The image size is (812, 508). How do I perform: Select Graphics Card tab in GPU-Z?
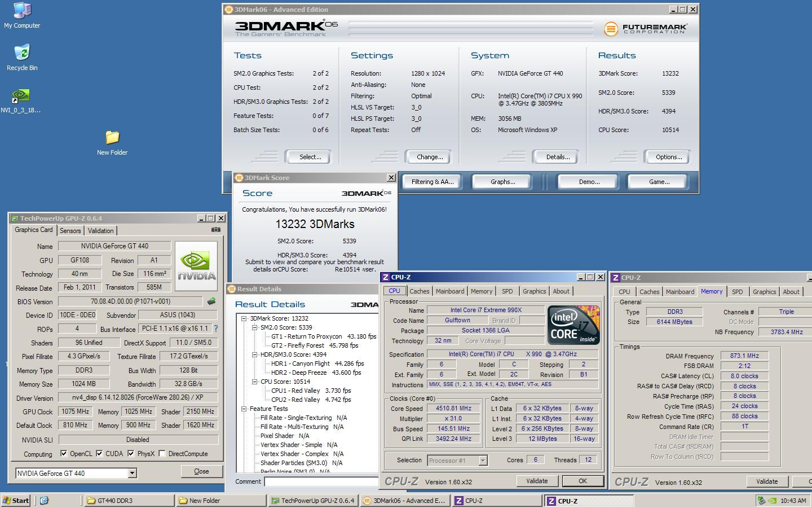click(x=34, y=230)
